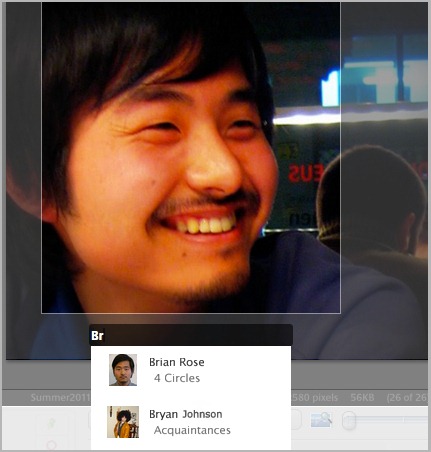Click inside the face tag selection box
431x452 pixels.
(x=191, y=158)
